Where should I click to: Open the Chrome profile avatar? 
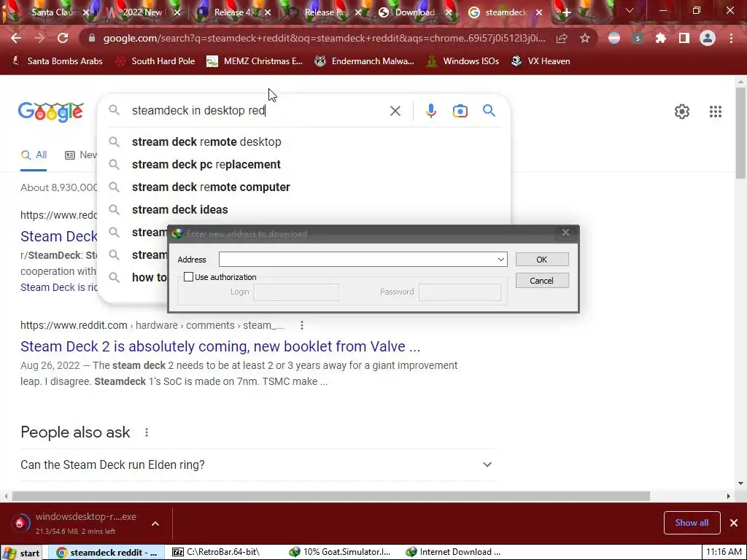[708, 38]
